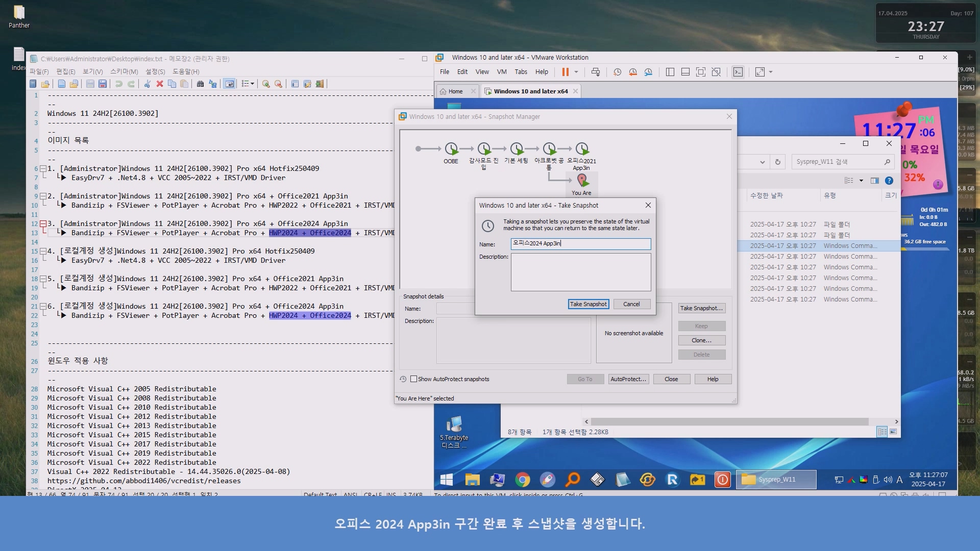
Task: Click the pause VM button
Action: pos(566,72)
